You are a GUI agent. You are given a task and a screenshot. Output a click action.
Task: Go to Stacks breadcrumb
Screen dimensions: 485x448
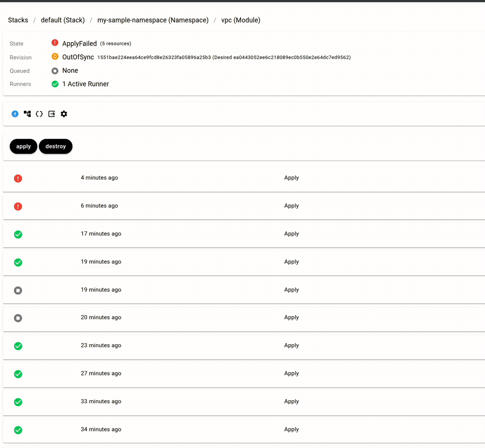click(18, 20)
